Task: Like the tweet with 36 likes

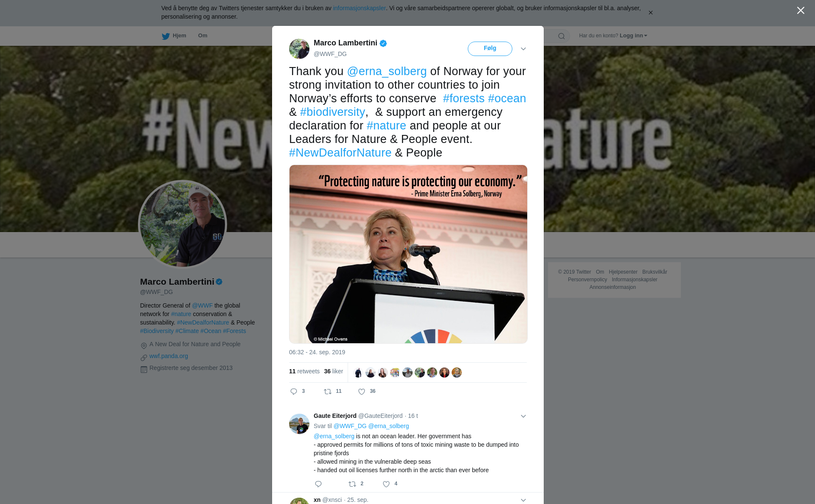Action: click(362, 392)
